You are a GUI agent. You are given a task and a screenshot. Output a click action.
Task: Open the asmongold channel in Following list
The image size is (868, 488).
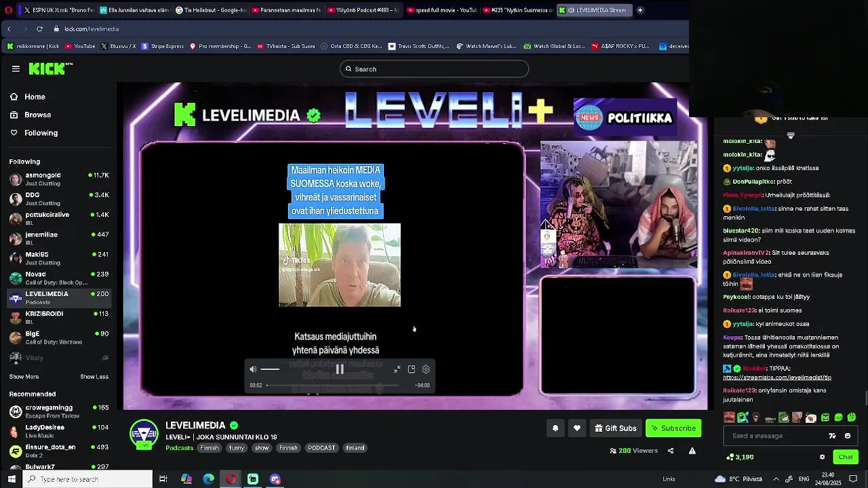click(58, 179)
